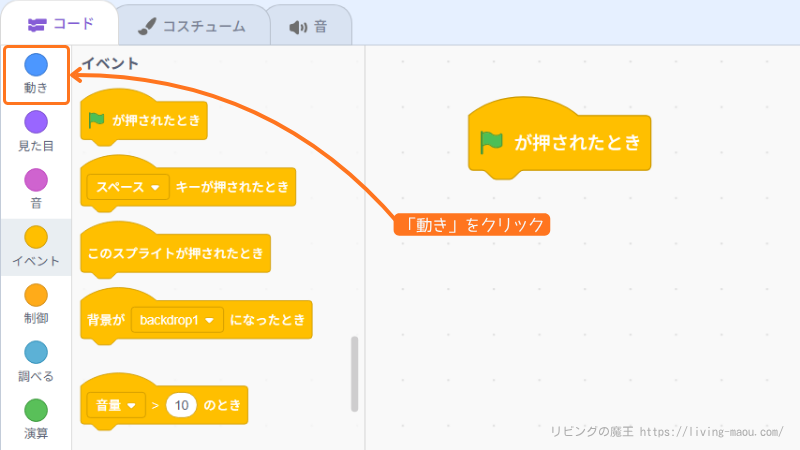
Task: Switch to the コスチューム tab
Action: 192,26
